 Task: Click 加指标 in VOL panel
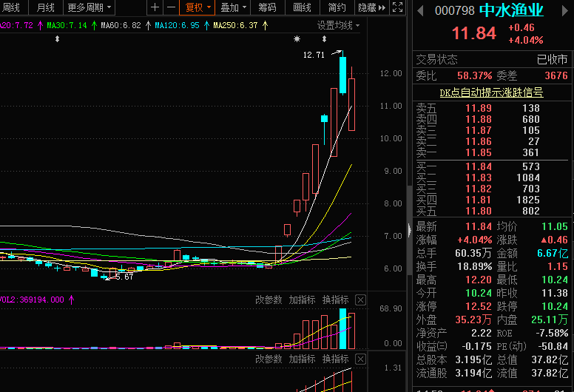point(302,300)
